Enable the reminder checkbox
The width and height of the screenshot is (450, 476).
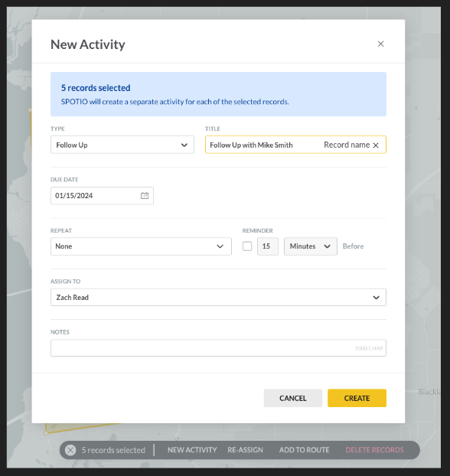pyautogui.click(x=247, y=246)
